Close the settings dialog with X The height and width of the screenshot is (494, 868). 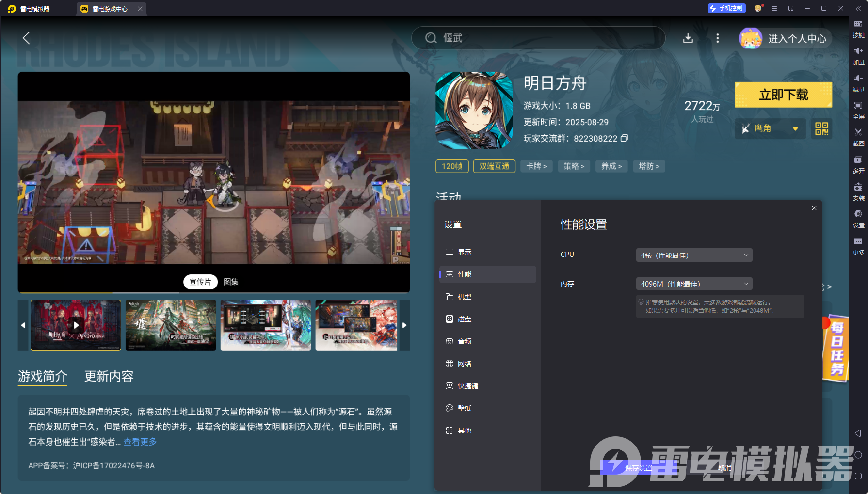tap(814, 208)
